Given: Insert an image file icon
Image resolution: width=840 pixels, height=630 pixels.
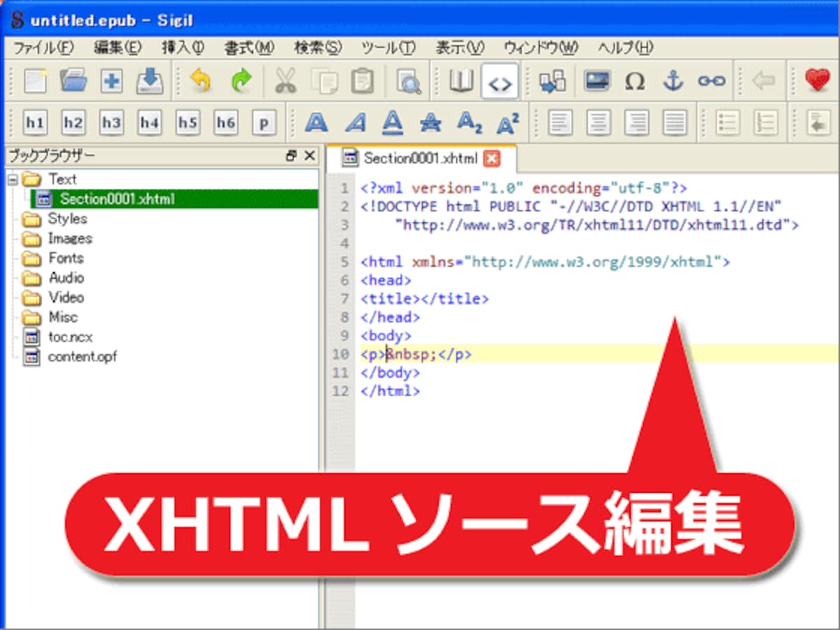Looking at the screenshot, I should coord(597,81).
